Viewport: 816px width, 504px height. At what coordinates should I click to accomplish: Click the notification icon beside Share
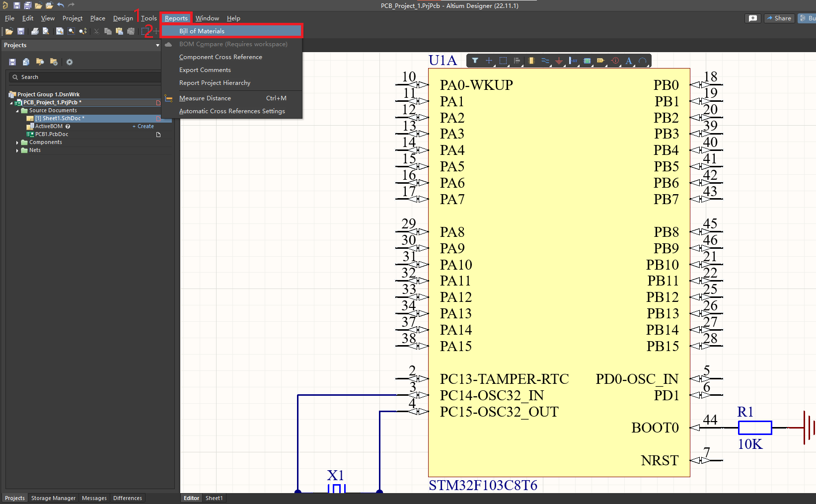coord(753,18)
